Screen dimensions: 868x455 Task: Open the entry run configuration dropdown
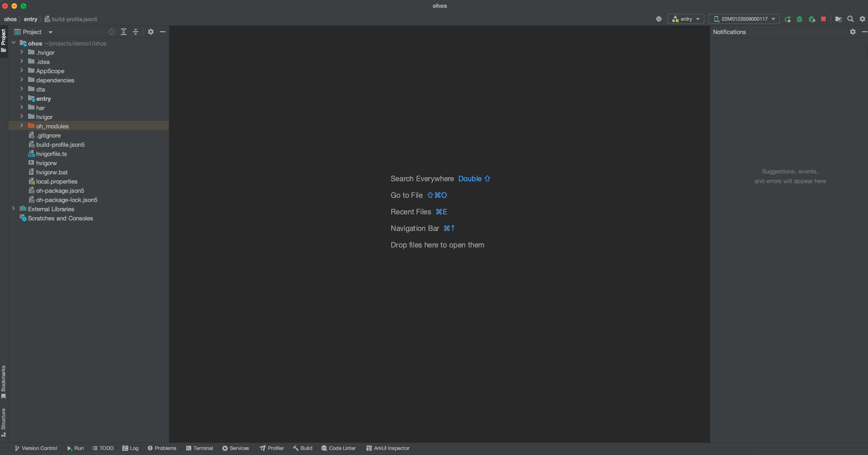coord(686,19)
